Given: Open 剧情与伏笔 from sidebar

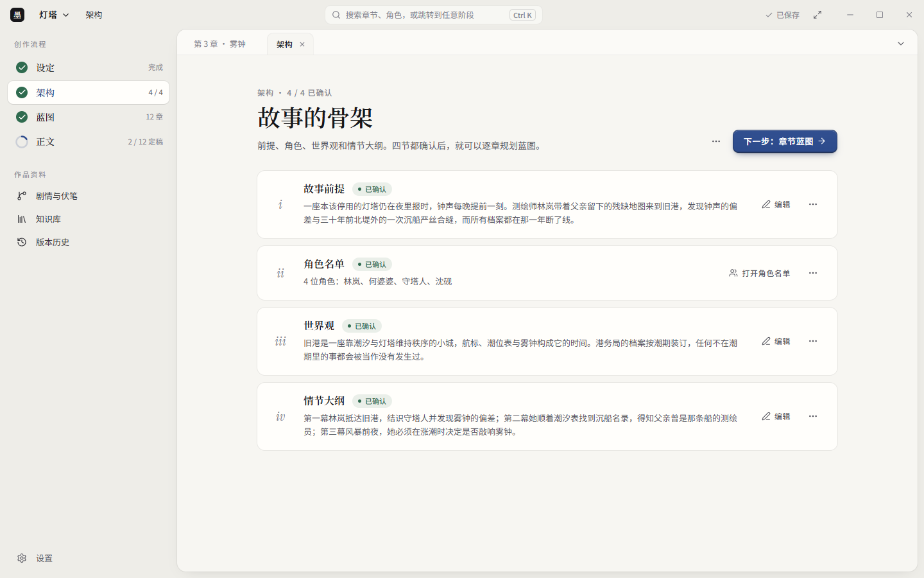Looking at the screenshot, I should coord(89,196).
